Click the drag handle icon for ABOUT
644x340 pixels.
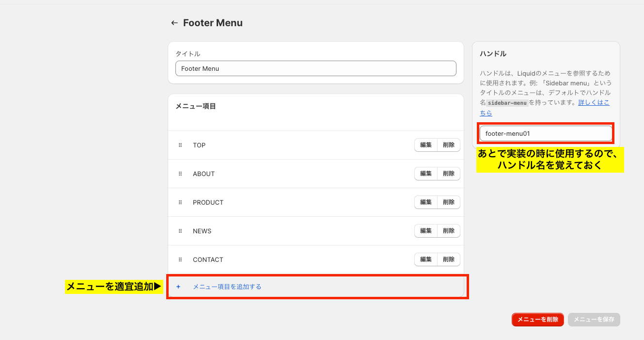tap(180, 174)
